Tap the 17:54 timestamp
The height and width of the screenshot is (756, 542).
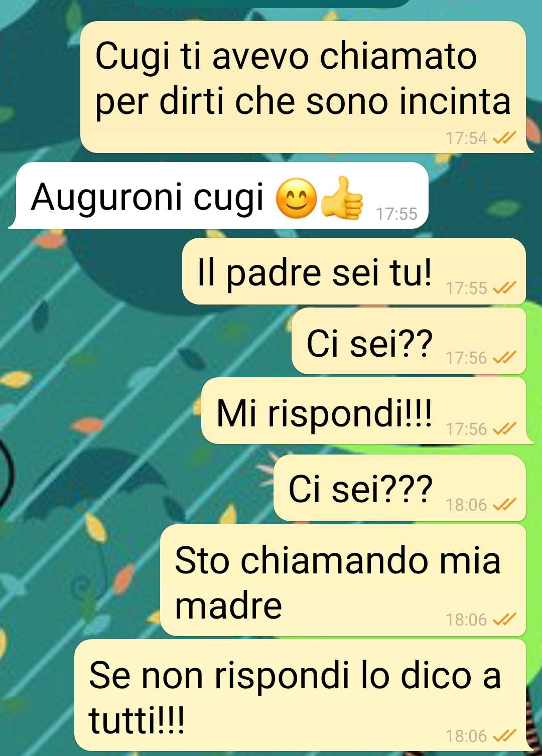tap(466, 138)
